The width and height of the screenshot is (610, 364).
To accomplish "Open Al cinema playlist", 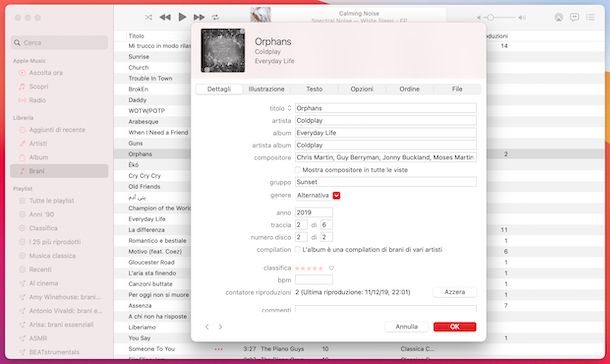I will (43, 283).
